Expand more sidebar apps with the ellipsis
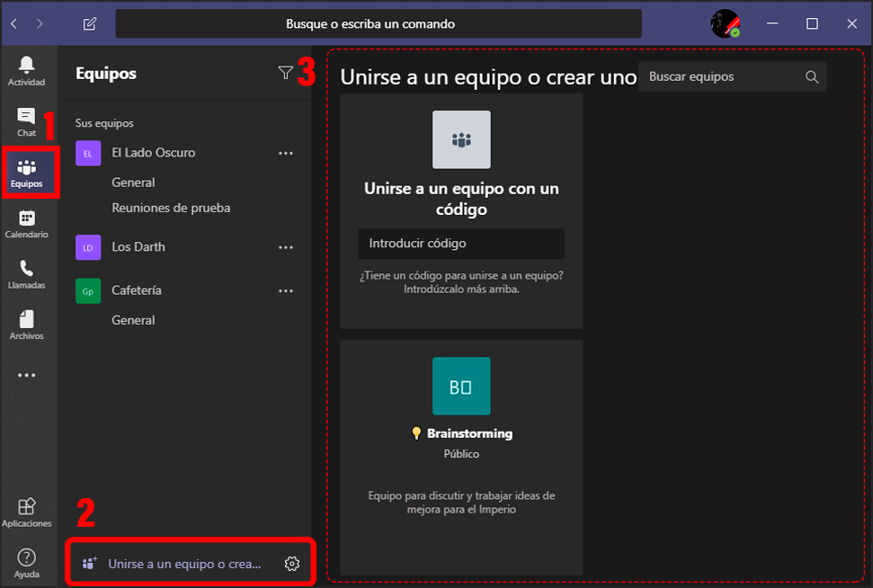 coord(28,374)
